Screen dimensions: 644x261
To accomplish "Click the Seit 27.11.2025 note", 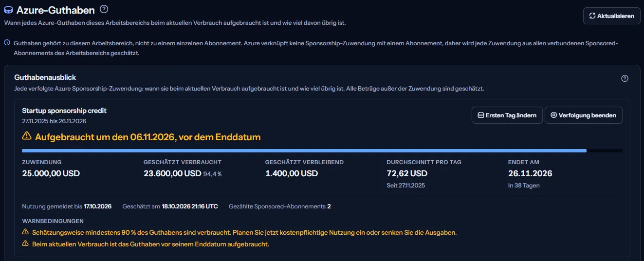I will [406, 186].
